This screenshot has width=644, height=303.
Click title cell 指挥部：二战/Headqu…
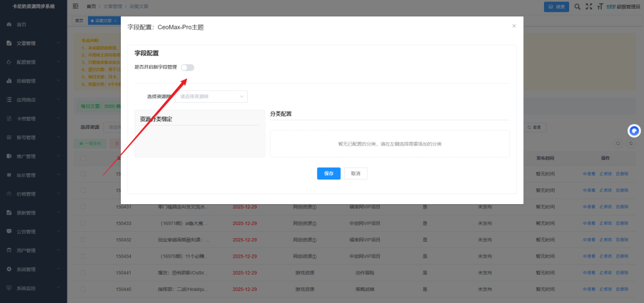pyautogui.click(x=184, y=289)
